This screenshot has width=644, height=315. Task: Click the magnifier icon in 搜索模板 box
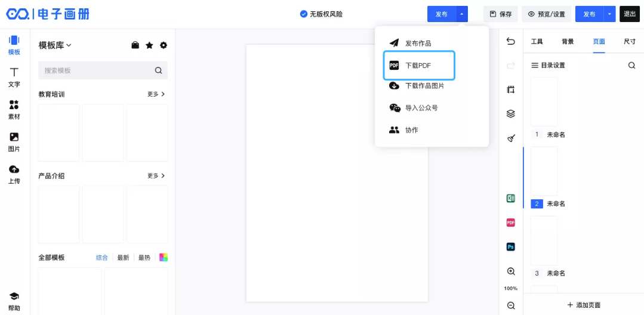(x=159, y=70)
